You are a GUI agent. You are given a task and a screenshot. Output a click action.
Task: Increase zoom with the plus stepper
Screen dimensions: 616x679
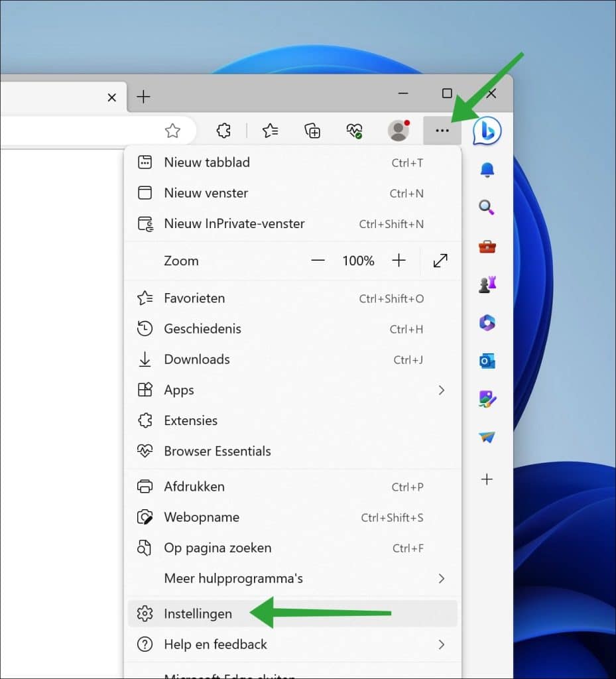tap(399, 261)
